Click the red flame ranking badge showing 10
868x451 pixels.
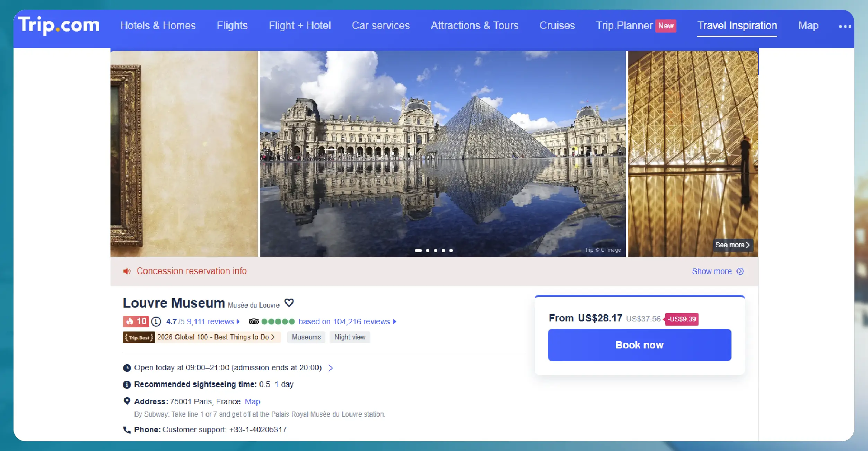[136, 321]
